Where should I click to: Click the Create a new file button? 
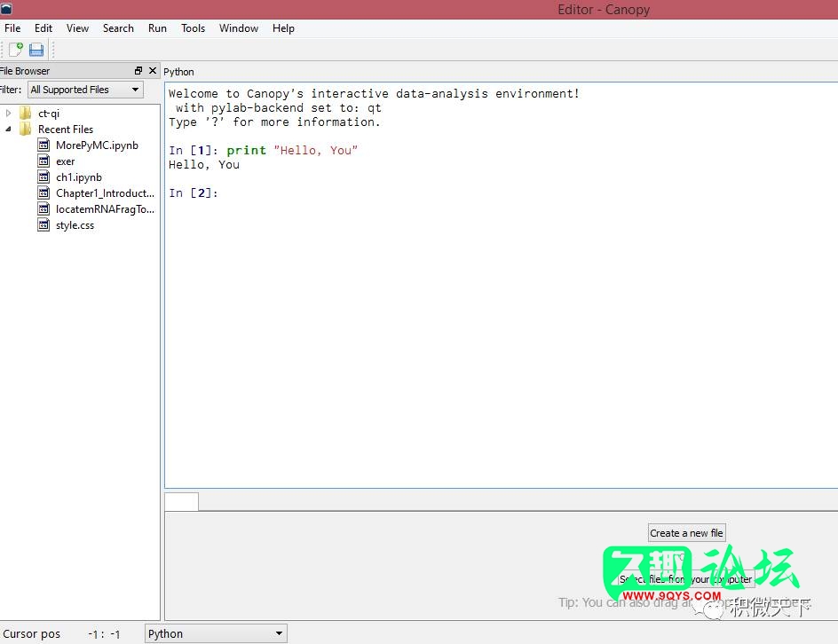click(687, 533)
